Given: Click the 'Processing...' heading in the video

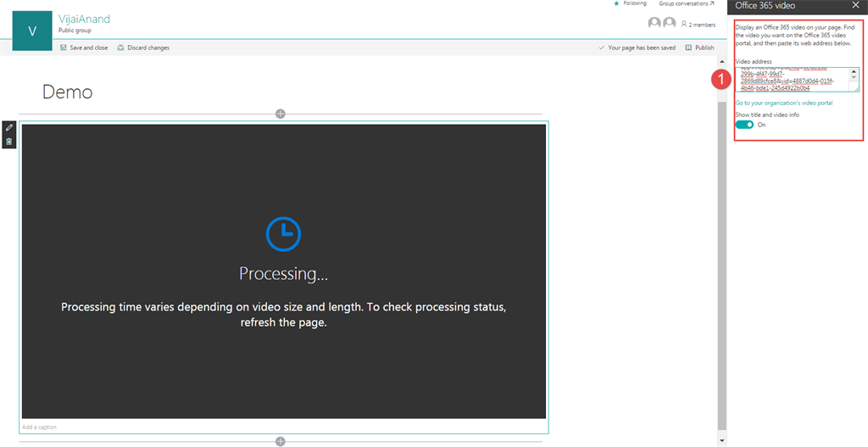Looking at the screenshot, I should pyautogui.click(x=283, y=274).
